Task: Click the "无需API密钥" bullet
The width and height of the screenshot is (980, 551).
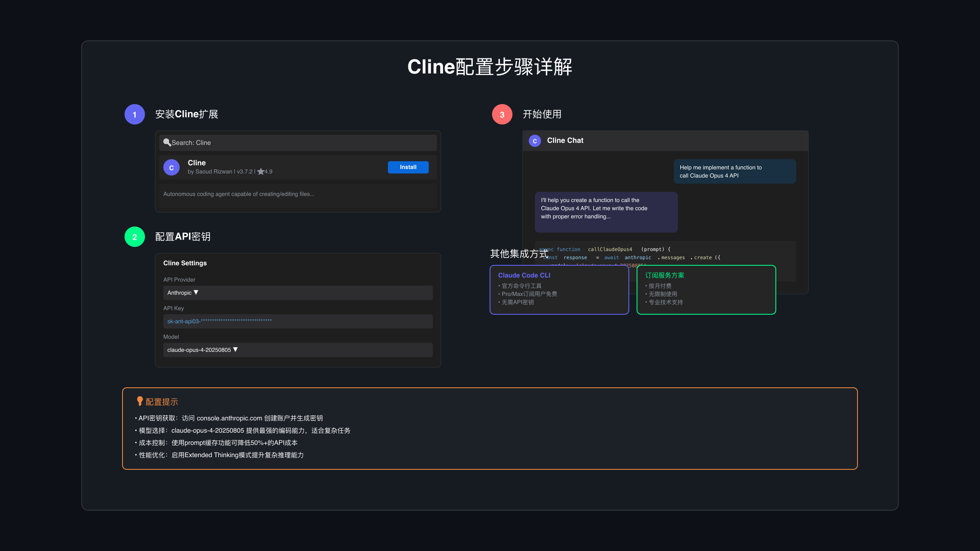Action: pos(516,302)
